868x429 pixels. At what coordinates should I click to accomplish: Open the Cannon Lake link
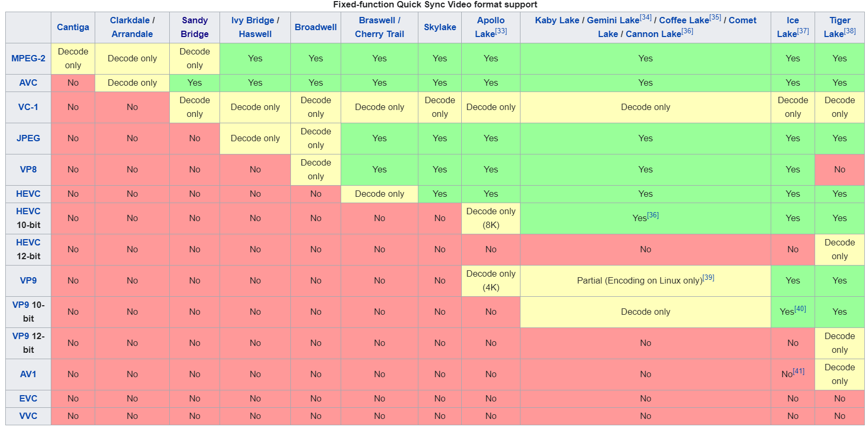click(653, 34)
